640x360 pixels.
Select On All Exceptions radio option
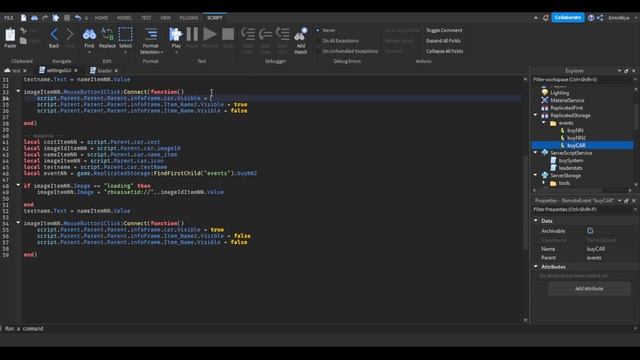[318, 41]
